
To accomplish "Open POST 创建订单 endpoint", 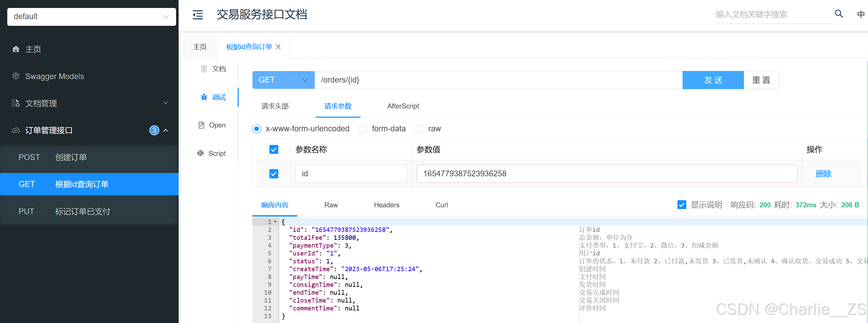I will click(x=89, y=157).
